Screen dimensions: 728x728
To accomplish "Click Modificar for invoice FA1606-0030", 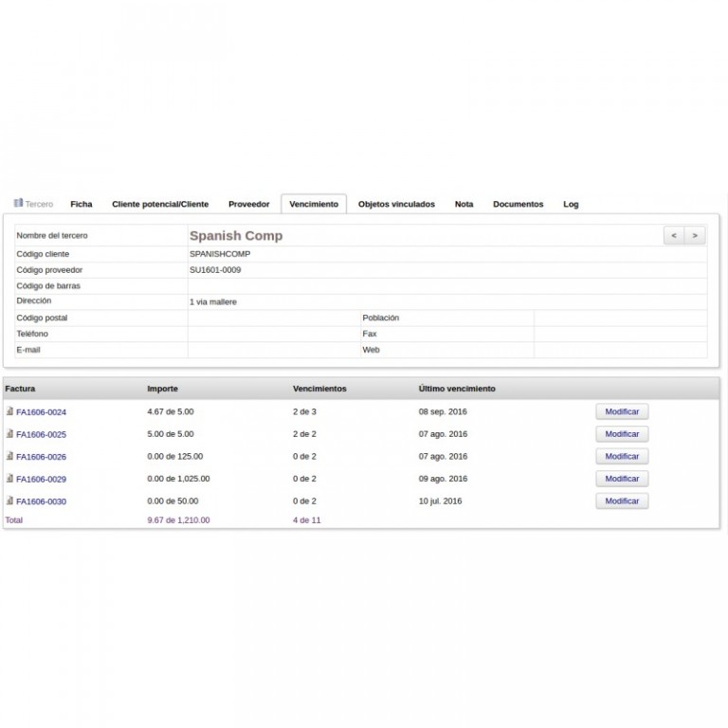I will (x=622, y=500).
